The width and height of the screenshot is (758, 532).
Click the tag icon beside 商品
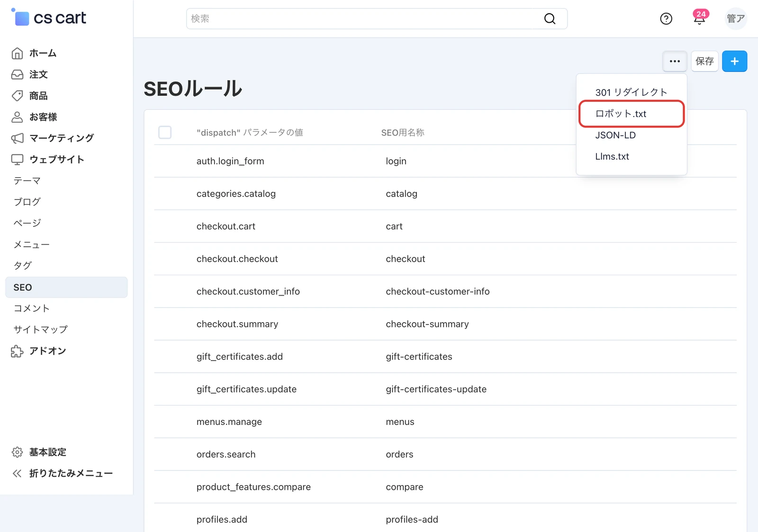pyautogui.click(x=17, y=96)
